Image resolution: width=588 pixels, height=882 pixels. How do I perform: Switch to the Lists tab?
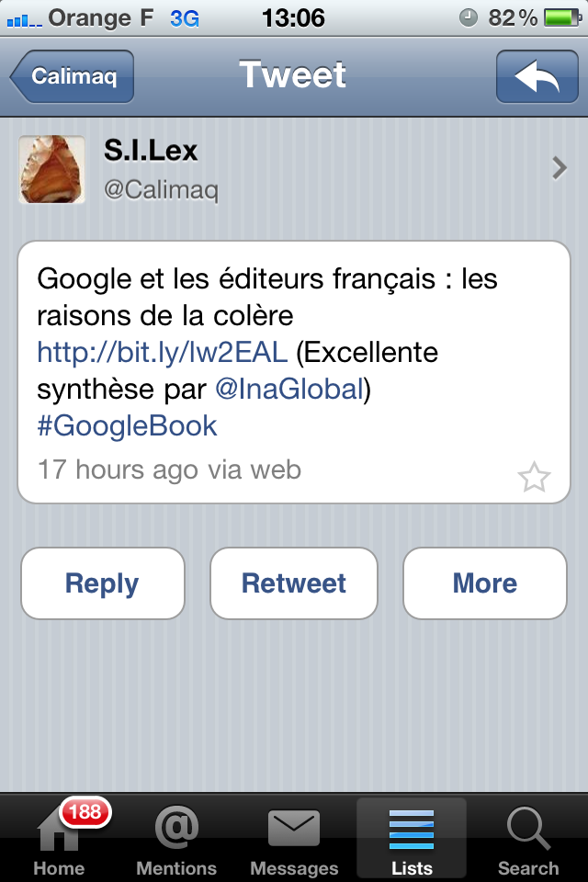(x=411, y=840)
